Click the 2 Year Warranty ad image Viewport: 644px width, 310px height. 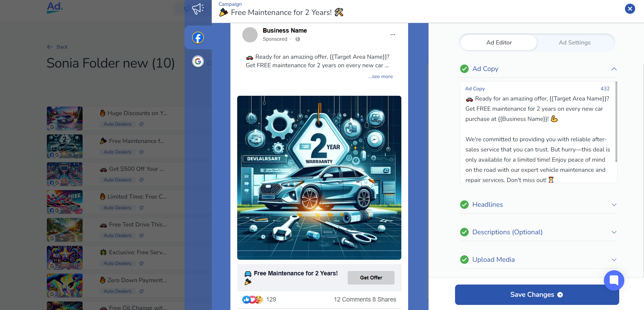point(319,178)
